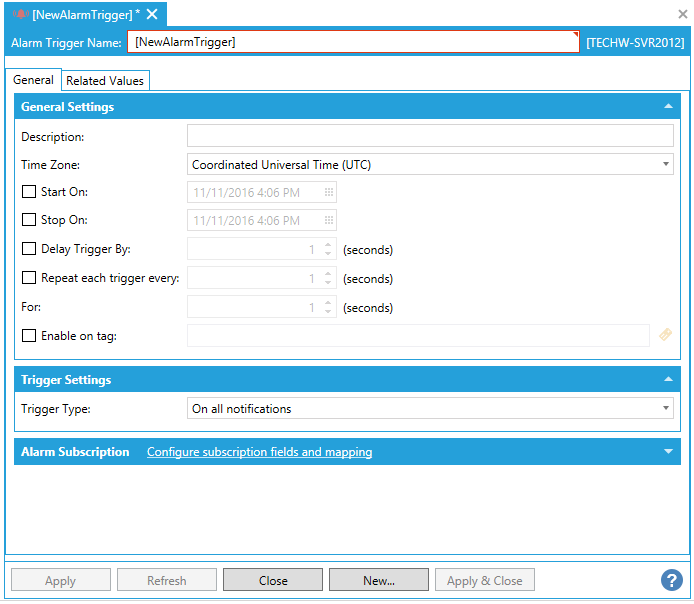
Task: Collapse the Trigger Settings section
Action: (x=668, y=379)
